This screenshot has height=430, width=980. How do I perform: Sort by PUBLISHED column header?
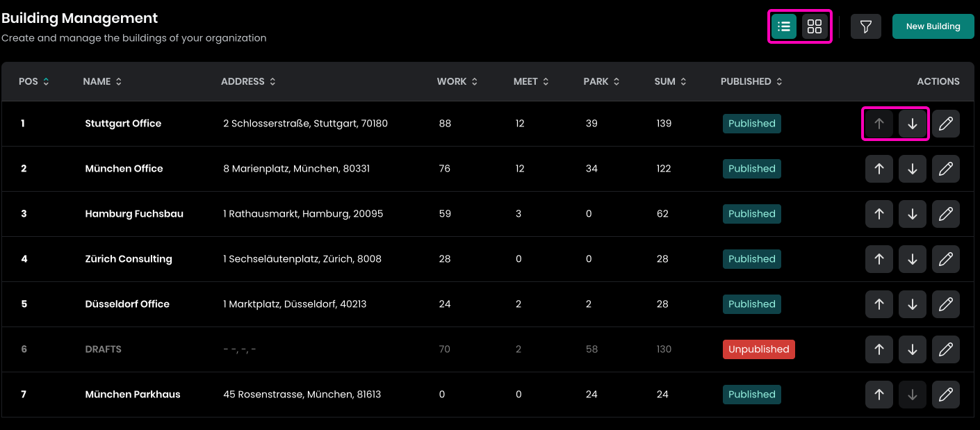pos(751,81)
